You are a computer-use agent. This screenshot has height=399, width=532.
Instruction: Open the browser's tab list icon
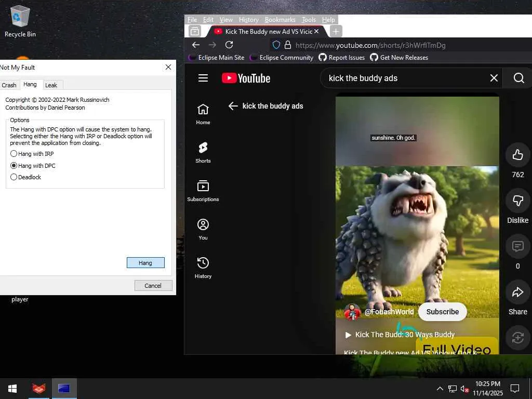(x=195, y=31)
